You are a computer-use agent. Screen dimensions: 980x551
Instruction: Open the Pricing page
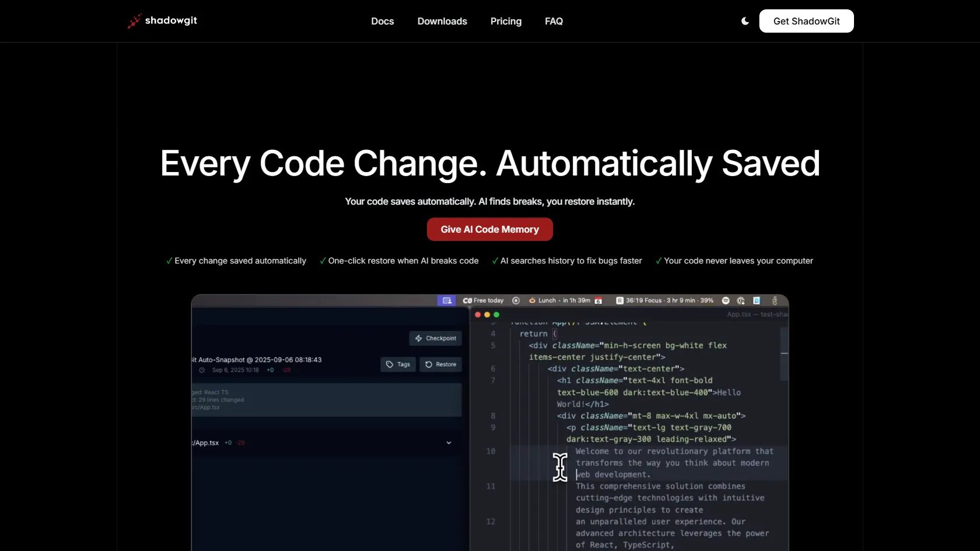pyautogui.click(x=506, y=21)
